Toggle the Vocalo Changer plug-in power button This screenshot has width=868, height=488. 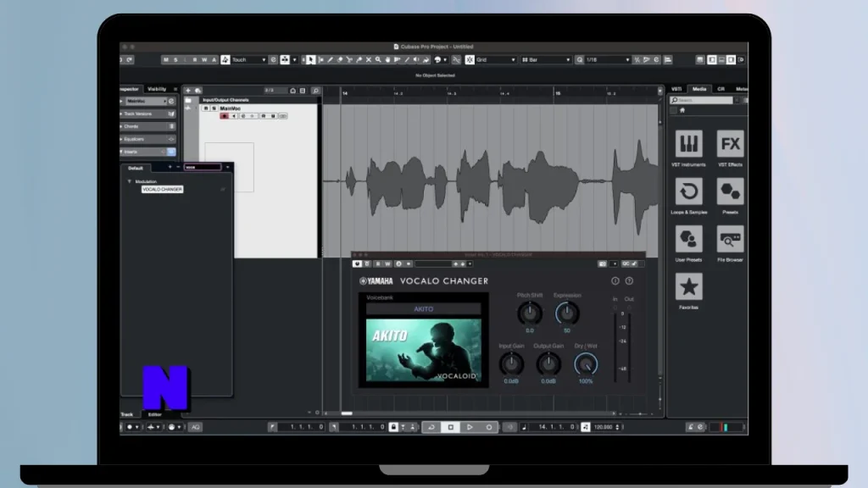click(x=357, y=264)
